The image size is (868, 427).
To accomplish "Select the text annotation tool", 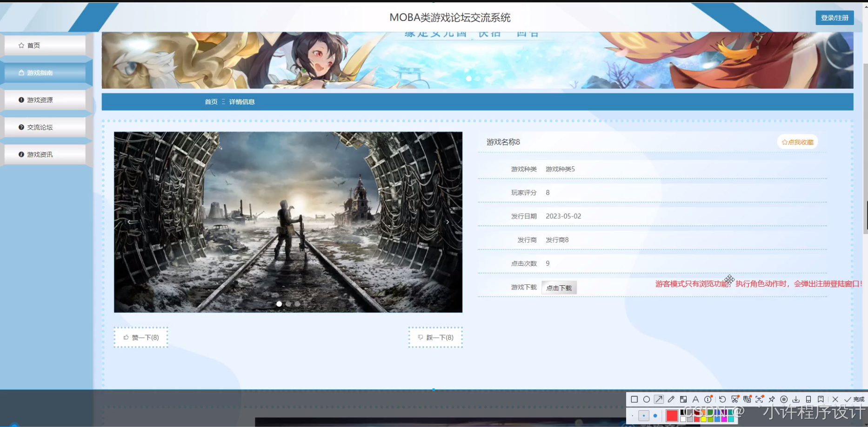I will pyautogui.click(x=695, y=400).
